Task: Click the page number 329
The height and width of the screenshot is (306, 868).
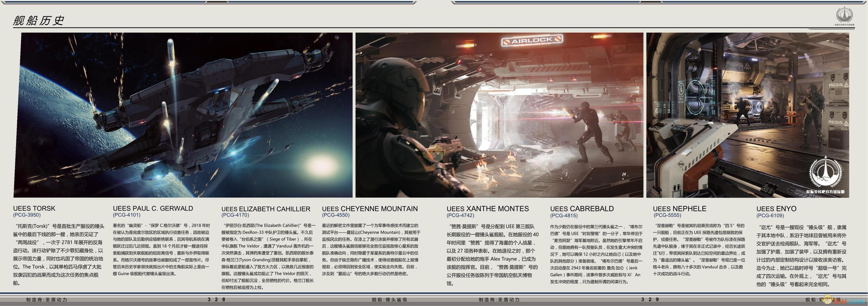Action: [x=650, y=299]
